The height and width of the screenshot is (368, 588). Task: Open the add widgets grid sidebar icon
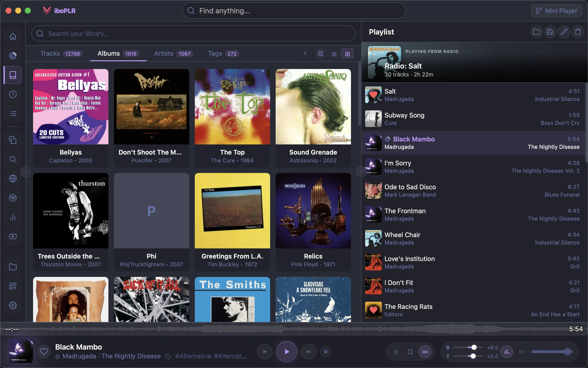13,286
